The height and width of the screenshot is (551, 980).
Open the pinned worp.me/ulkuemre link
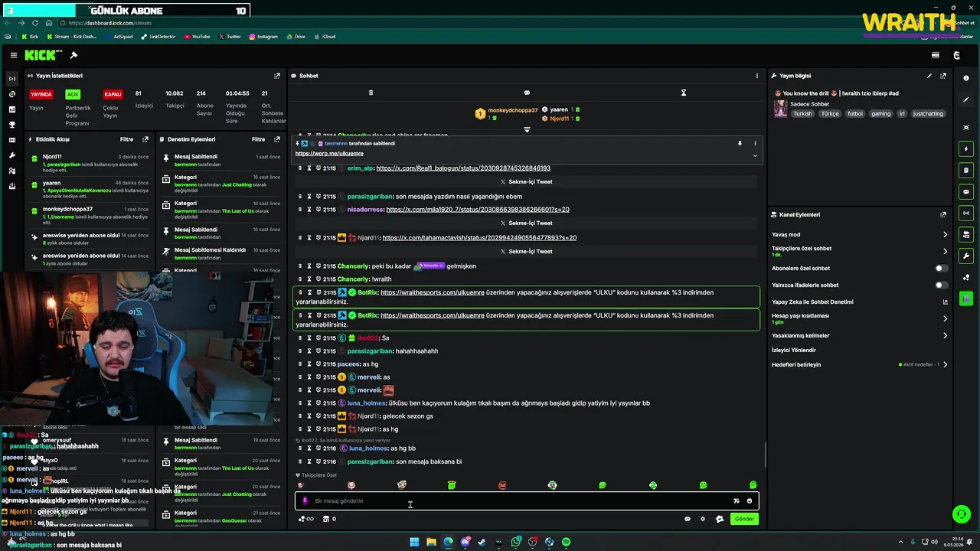pos(329,154)
